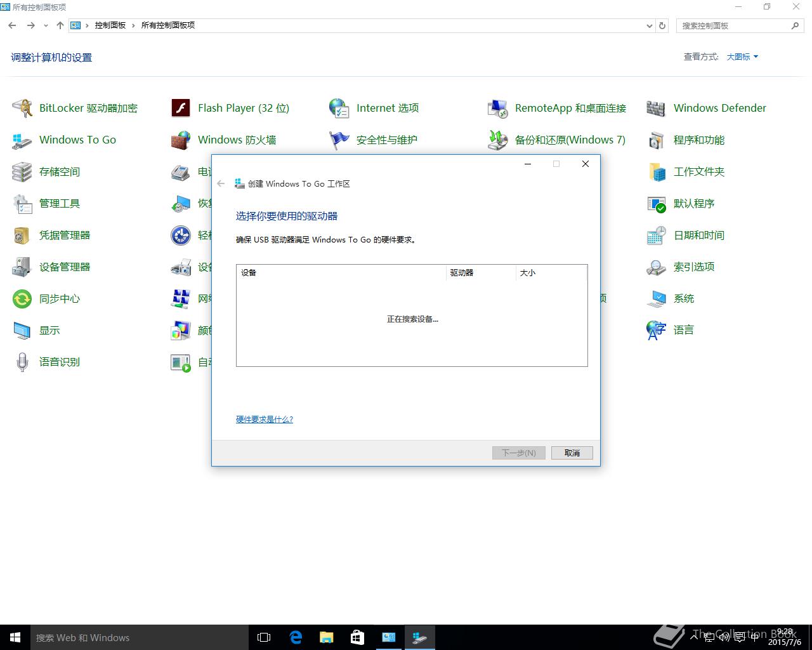Open 大图标 view mode dropdown
This screenshot has width=812, height=650.
point(742,56)
